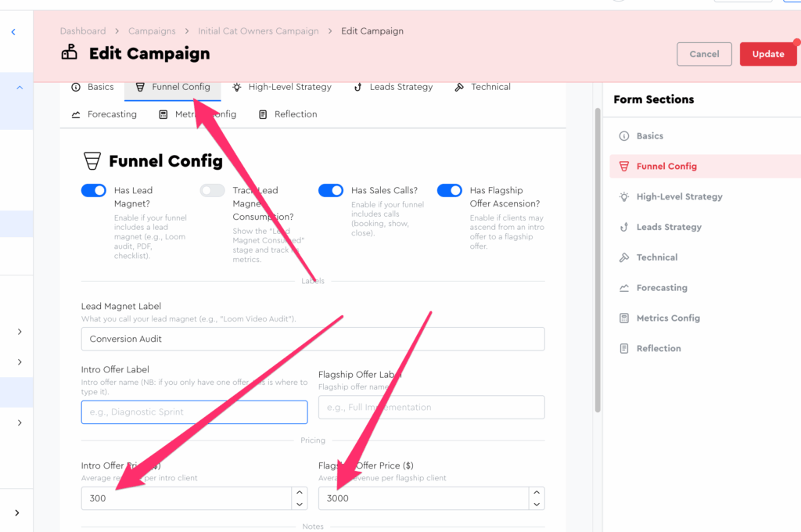Screen dimensions: 801x532
Task: Click the High-Level Strategy lightbulb icon in sidebar
Action: [x=623, y=197]
